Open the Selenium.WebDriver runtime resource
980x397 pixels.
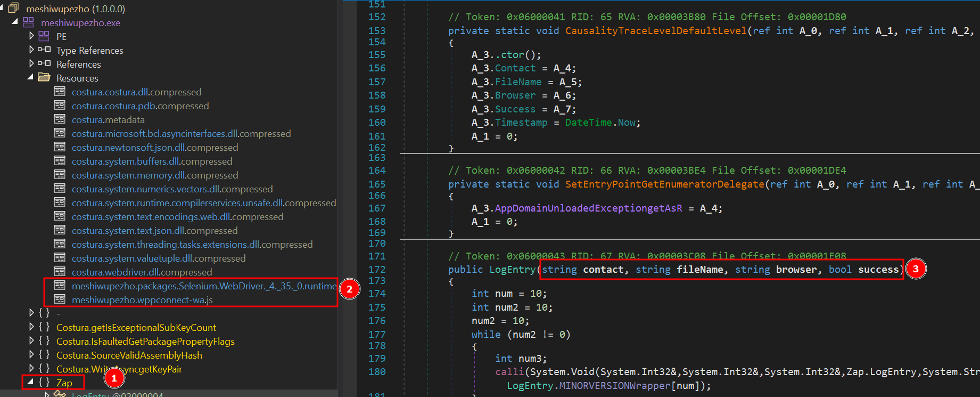[204, 286]
